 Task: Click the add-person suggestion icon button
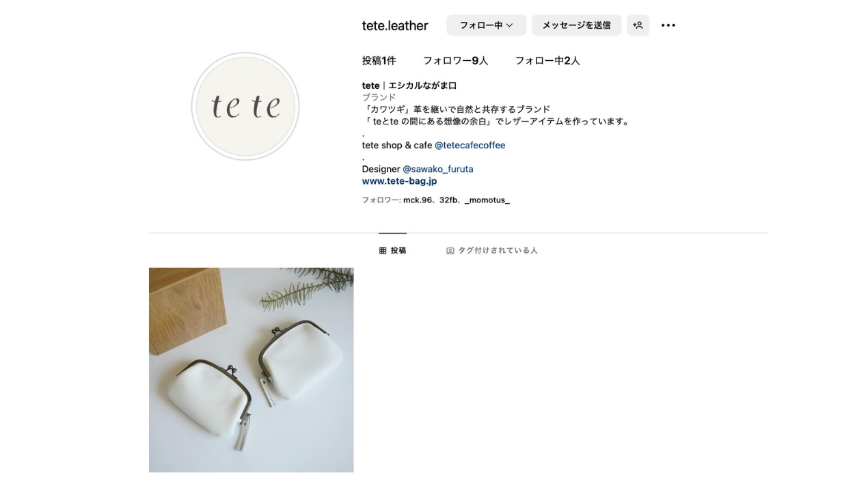pyautogui.click(x=638, y=25)
